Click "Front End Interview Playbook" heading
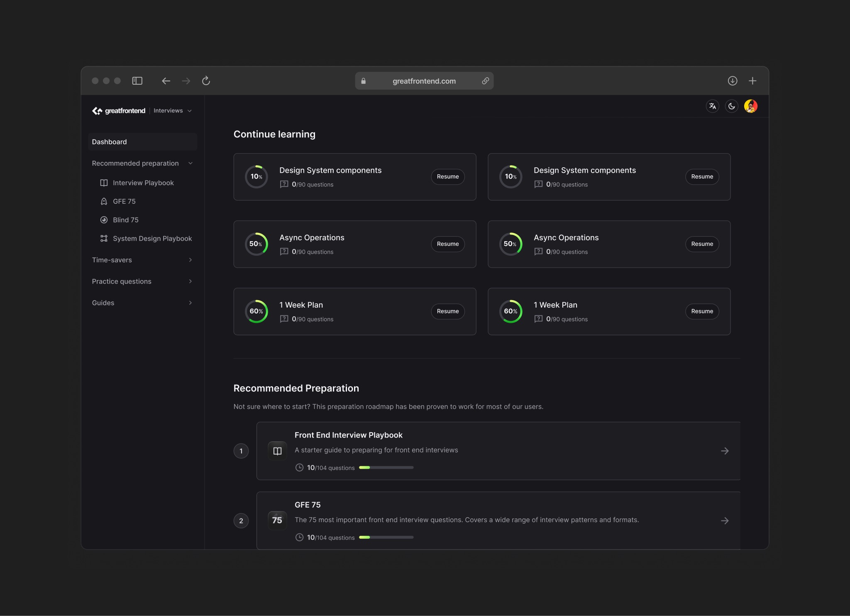Image resolution: width=850 pixels, height=616 pixels. click(349, 435)
